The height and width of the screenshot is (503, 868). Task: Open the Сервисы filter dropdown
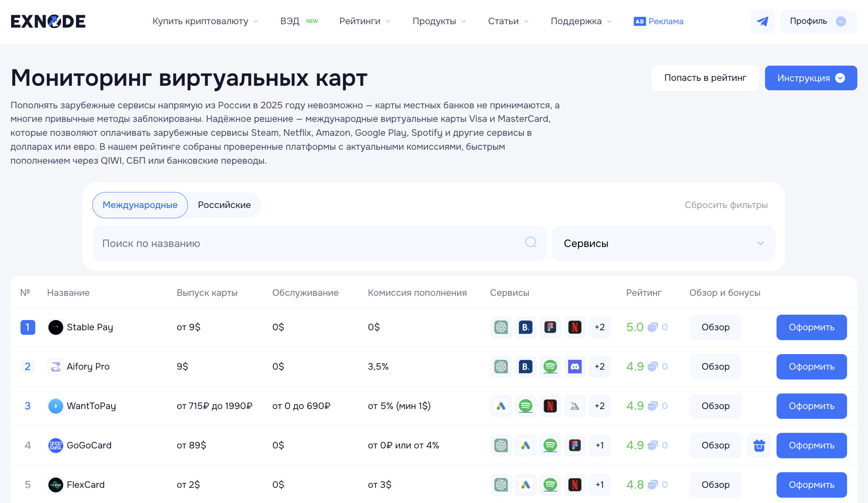click(x=663, y=243)
